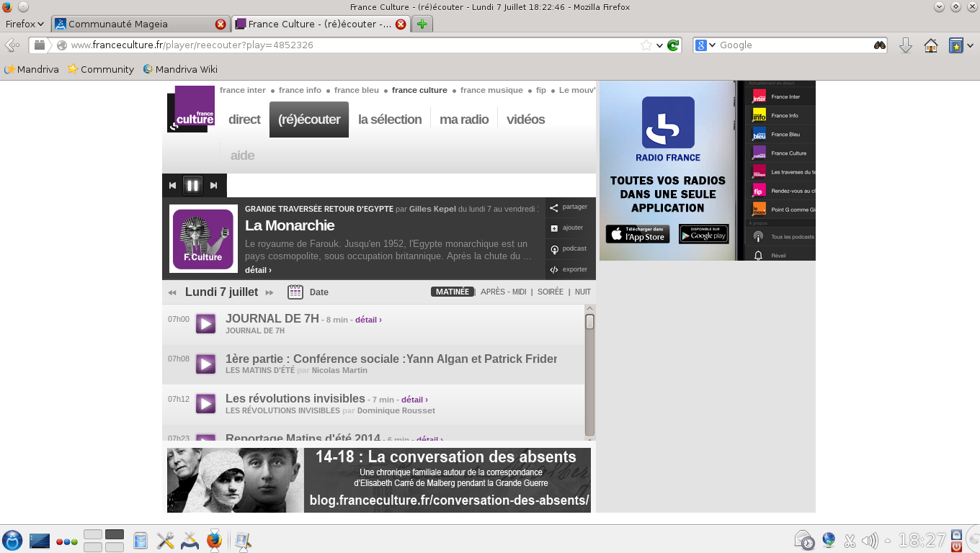Viewport: 980px width, 553px height.
Task: Click the Klipper scissors tray icon
Action: 850,541
